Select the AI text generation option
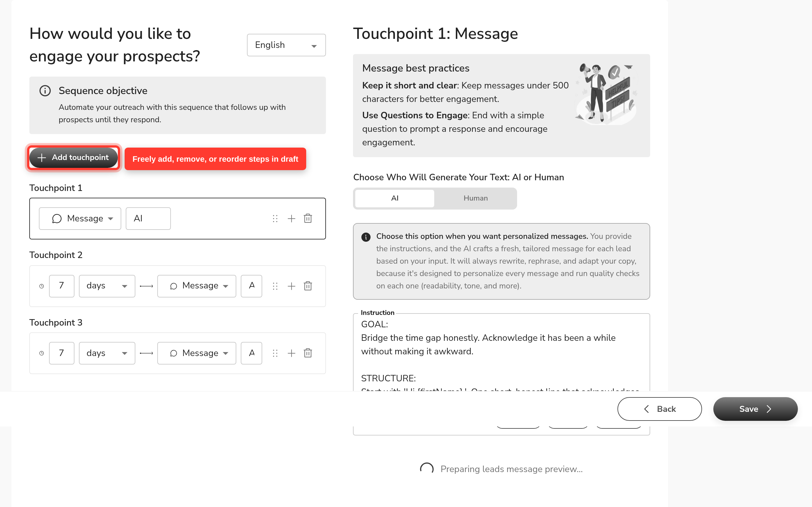The image size is (812, 507). (395, 198)
